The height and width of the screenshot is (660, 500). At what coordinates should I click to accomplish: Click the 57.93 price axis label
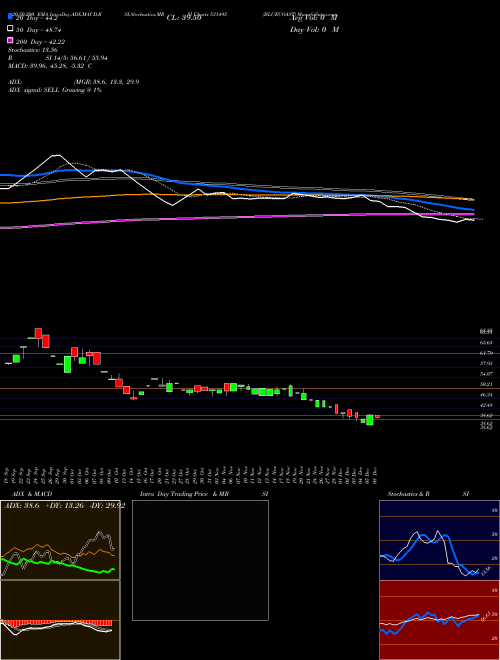click(x=487, y=363)
